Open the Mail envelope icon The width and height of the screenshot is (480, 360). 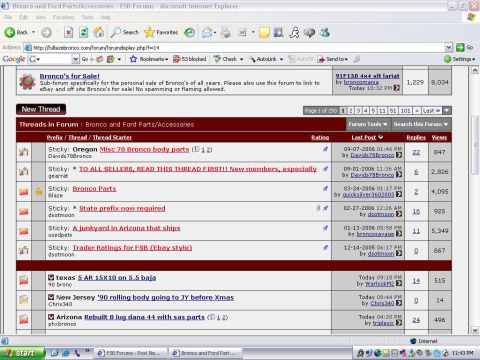pos(207,32)
